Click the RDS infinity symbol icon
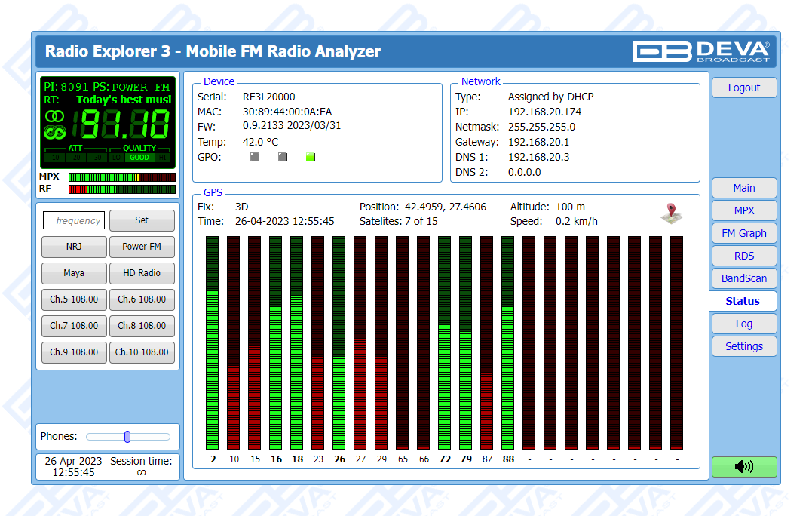 (x=54, y=133)
